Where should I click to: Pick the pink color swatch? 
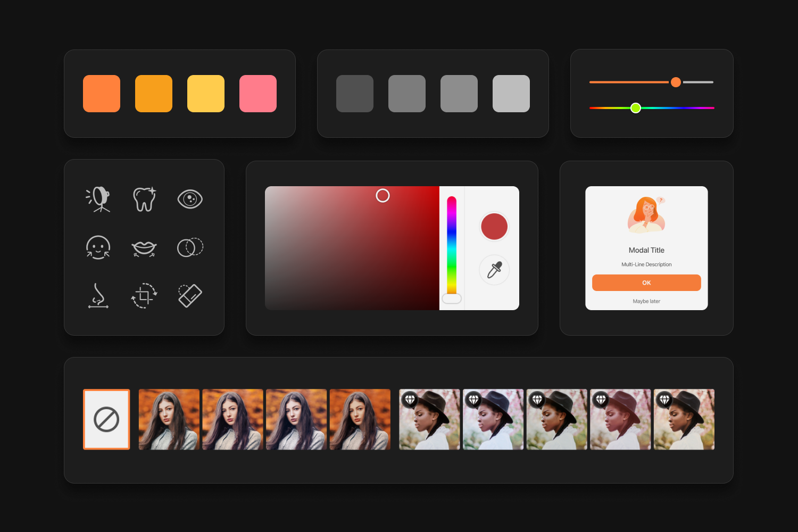click(x=258, y=94)
